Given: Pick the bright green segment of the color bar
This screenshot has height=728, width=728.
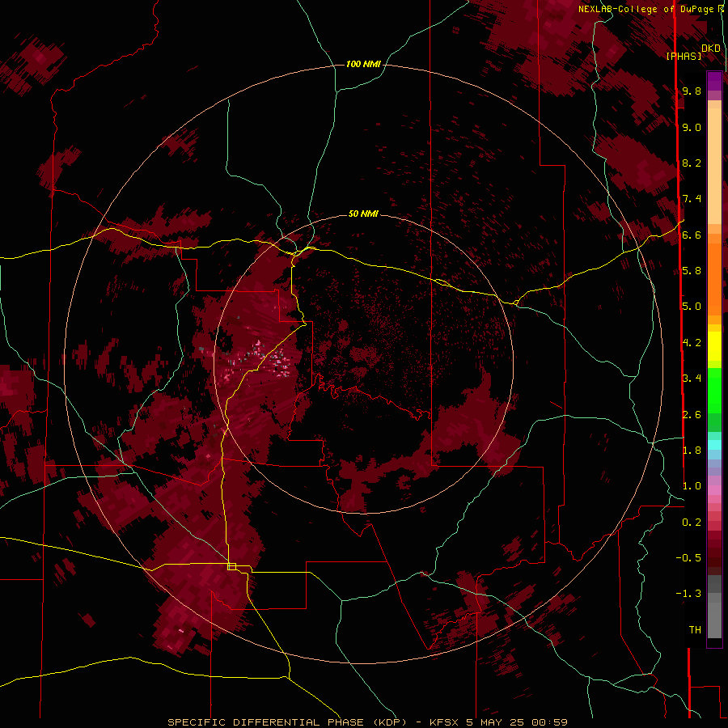Looking at the screenshot, I should (714, 391).
